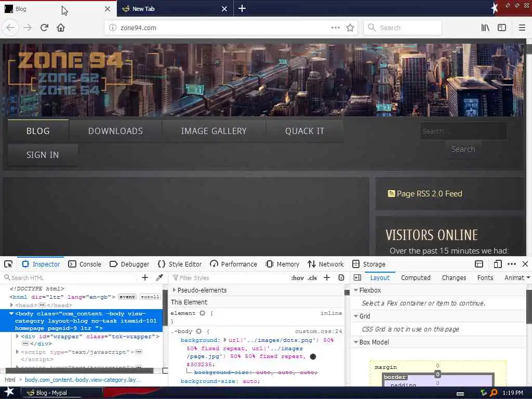Open the Network tab
This screenshot has height=399, width=532.
pos(325,264)
